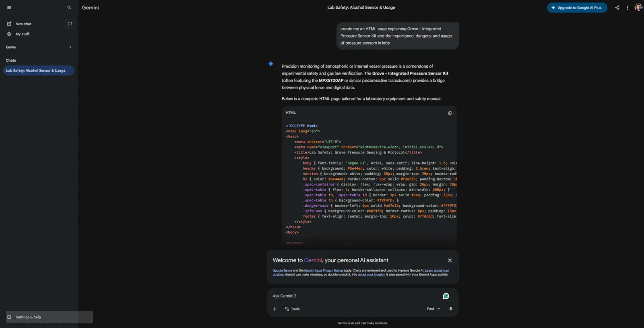Open the Learn about your choices link
644x328 pixels.
pyautogui.click(x=437, y=270)
